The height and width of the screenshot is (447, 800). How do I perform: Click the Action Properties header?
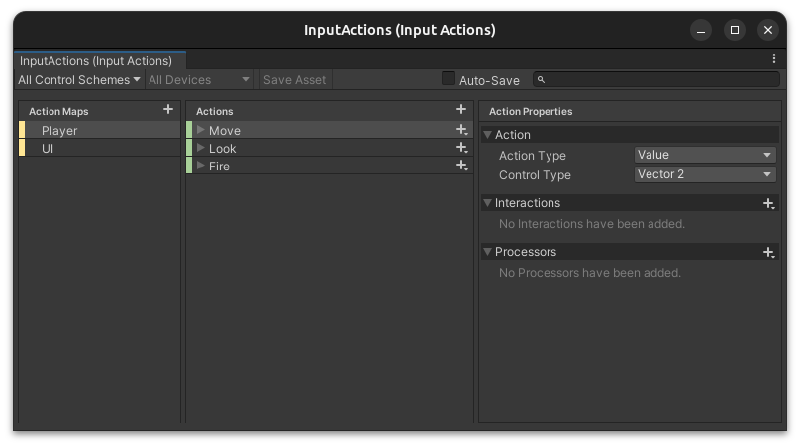point(531,111)
